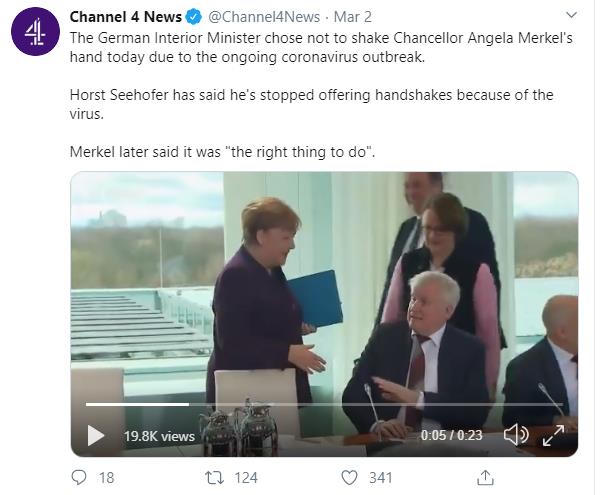Image resolution: width=603 pixels, height=495 pixels.
Task: Click the 18 replies count
Action: pos(106,478)
